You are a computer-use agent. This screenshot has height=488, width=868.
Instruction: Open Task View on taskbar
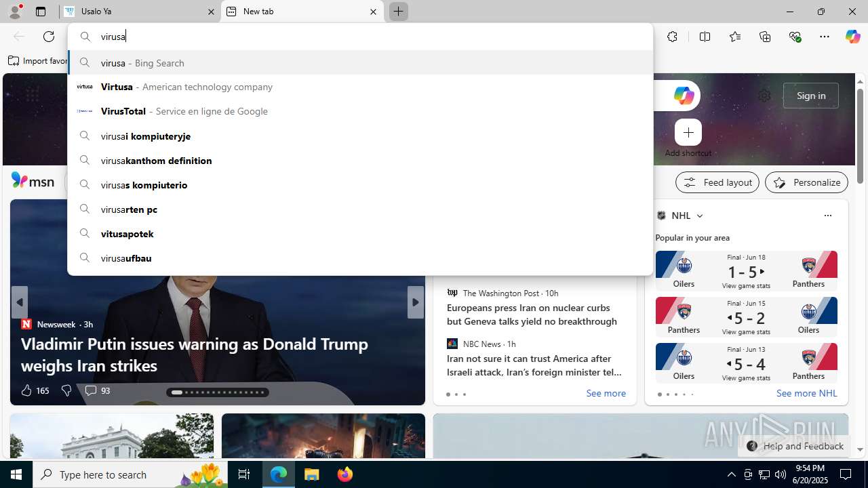coord(244,474)
